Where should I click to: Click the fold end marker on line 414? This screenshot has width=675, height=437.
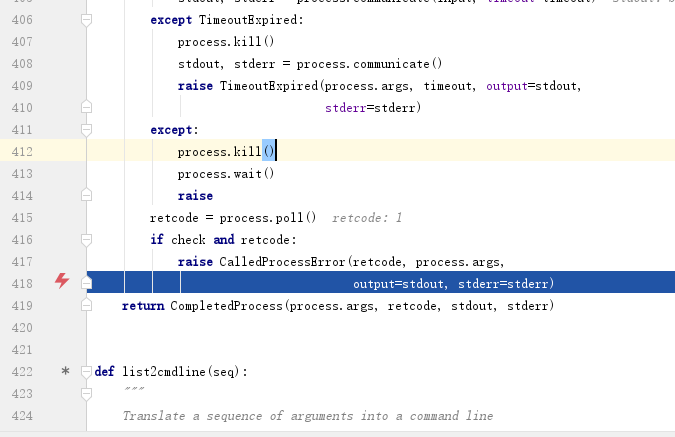tap(87, 195)
